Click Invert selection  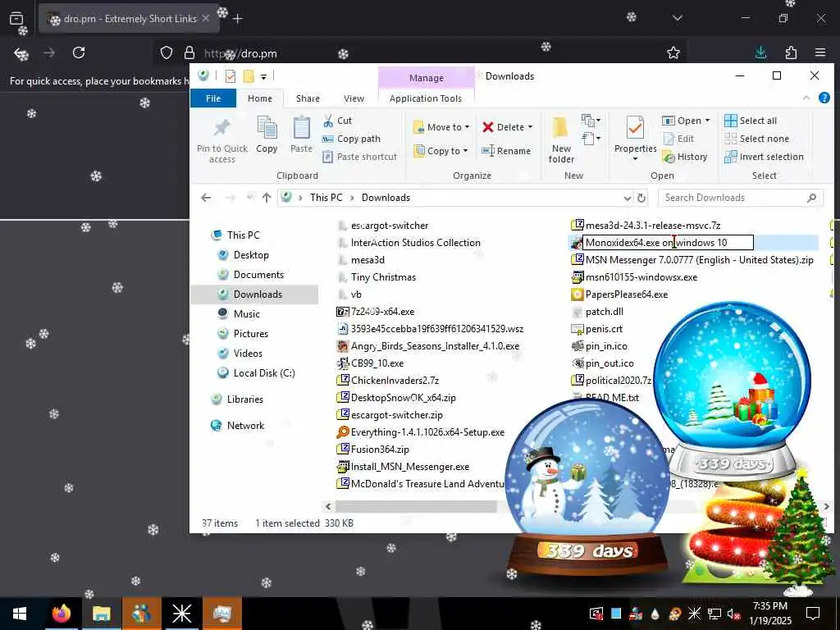[764, 157]
